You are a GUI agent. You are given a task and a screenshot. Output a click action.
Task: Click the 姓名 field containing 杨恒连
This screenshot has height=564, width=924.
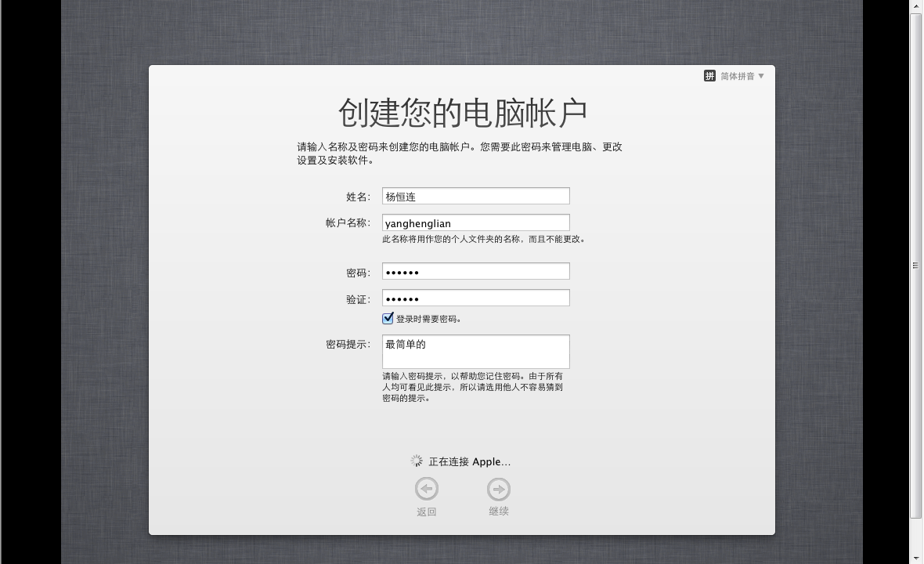[475, 197]
